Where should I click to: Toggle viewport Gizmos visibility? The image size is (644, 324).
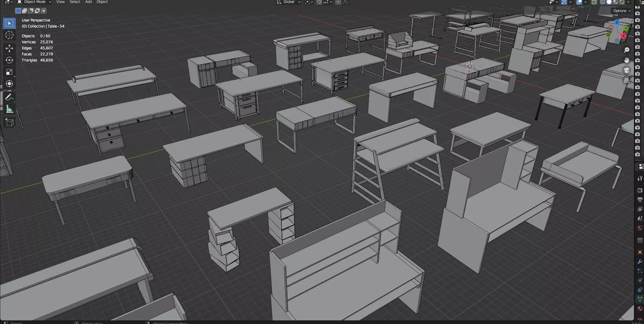click(564, 2)
